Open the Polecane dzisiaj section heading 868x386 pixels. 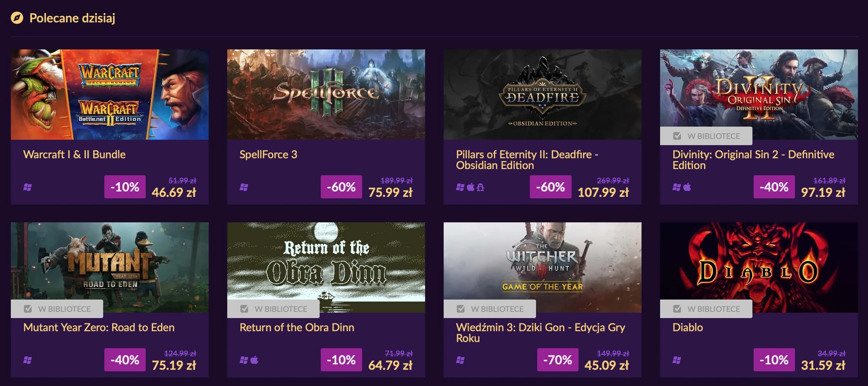[x=72, y=18]
